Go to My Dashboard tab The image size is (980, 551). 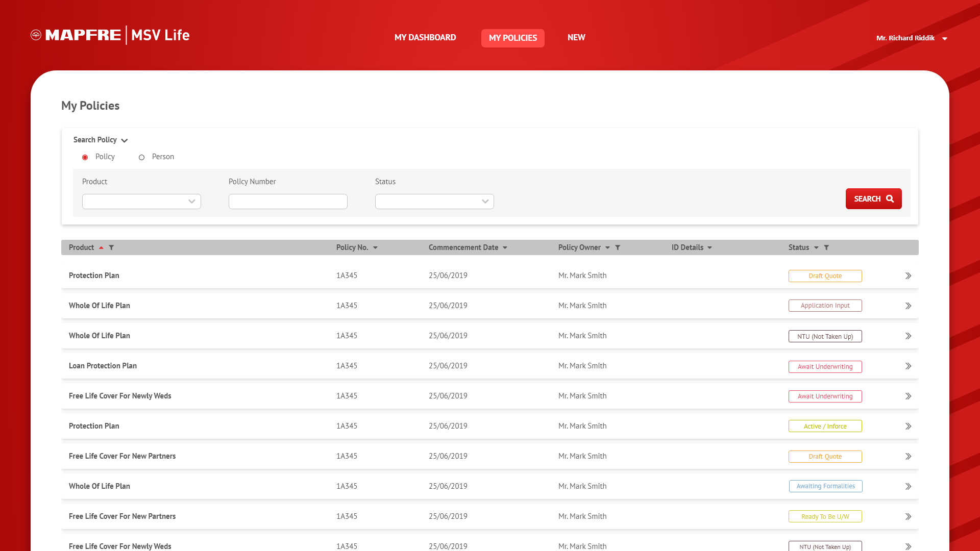coord(425,38)
